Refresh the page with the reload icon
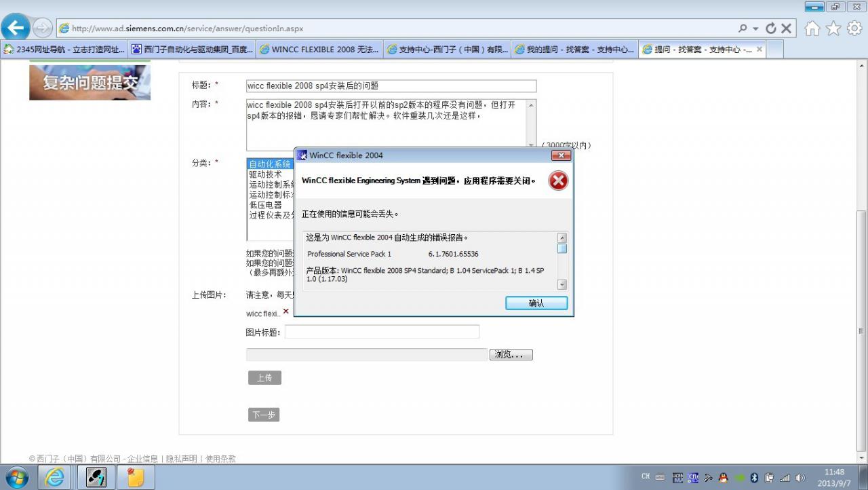 pos(770,29)
